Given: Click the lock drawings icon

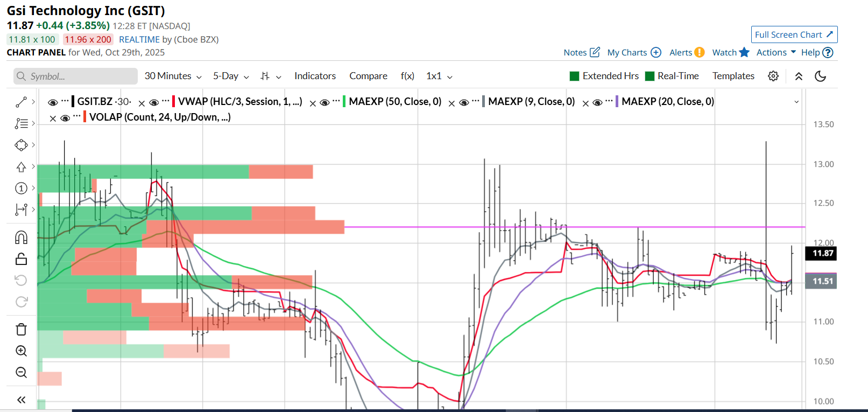Looking at the screenshot, I should [21, 259].
